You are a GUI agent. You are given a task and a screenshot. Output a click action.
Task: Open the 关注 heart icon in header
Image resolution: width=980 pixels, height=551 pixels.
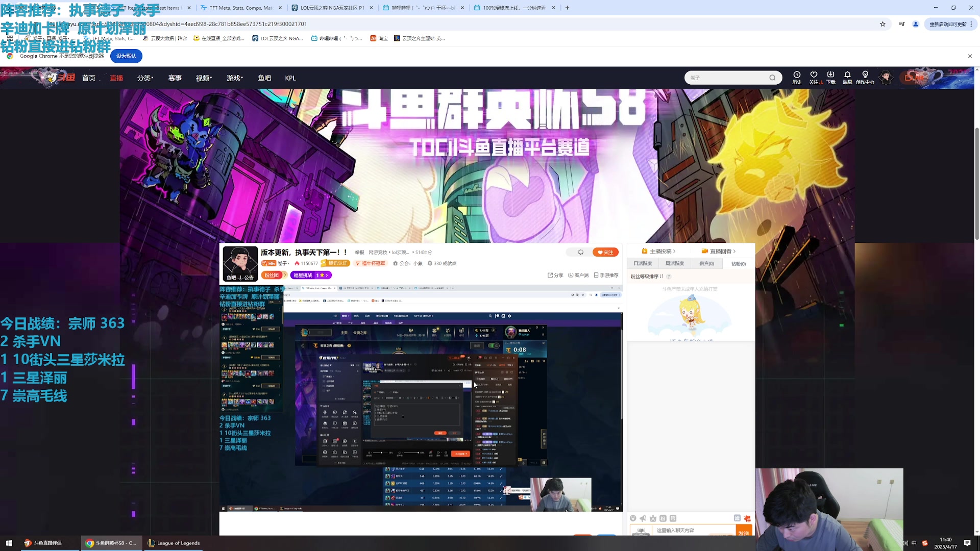(x=814, y=78)
